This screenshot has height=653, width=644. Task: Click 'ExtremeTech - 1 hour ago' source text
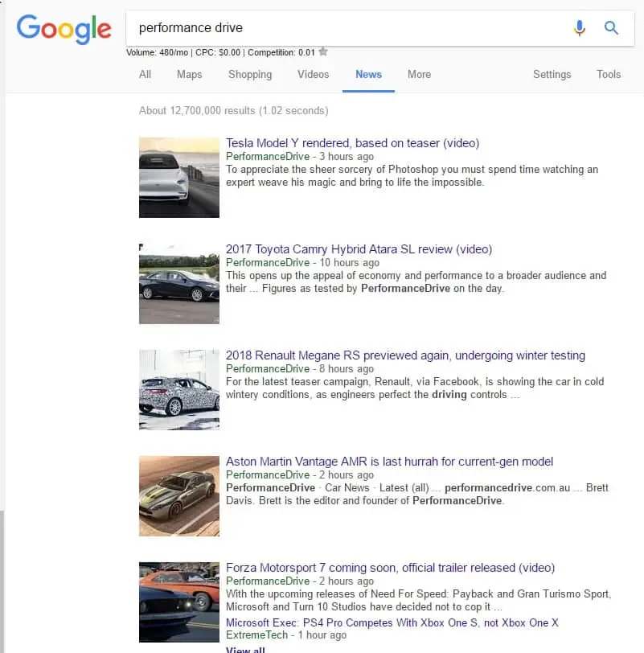pyautogui.click(x=286, y=635)
